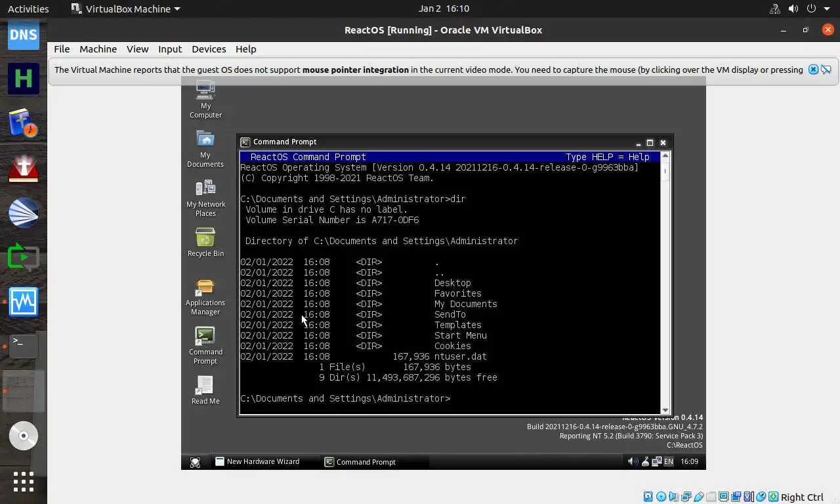Image resolution: width=840 pixels, height=504 pixels.
Task: Open the Recycle Bin desktop icon
Action: point(205,242)
